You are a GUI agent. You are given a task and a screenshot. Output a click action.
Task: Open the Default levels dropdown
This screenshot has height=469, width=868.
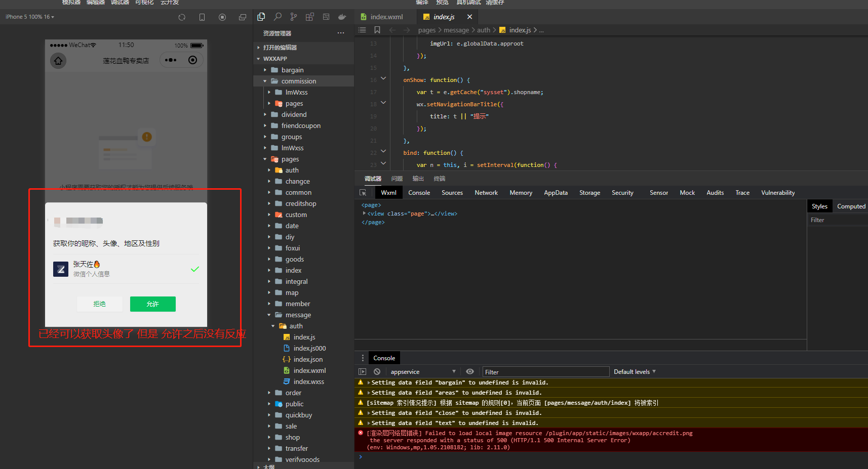635,372
